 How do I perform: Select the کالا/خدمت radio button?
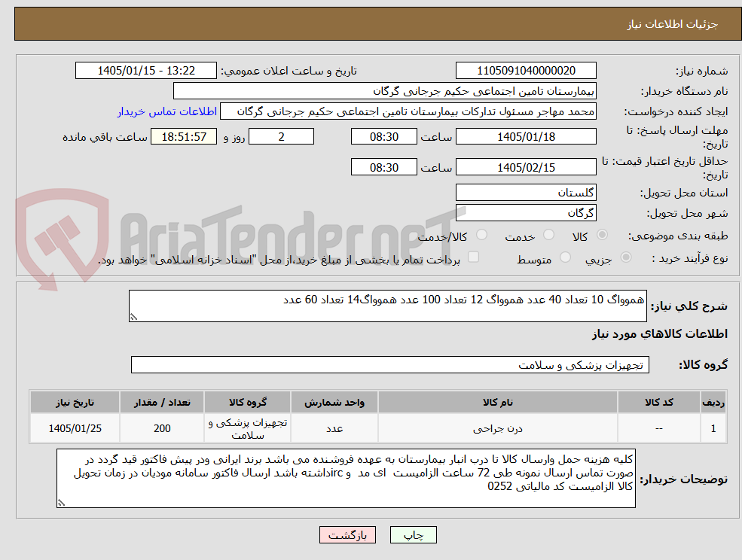[481, 235]
